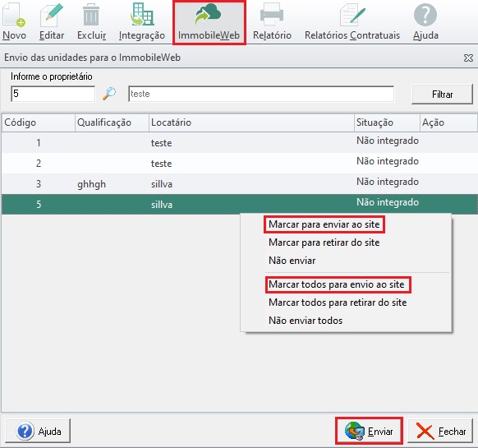This screenshot has height=448, width=478.
Task: Open the Integração building icon
Action: [x=142, y=14]
